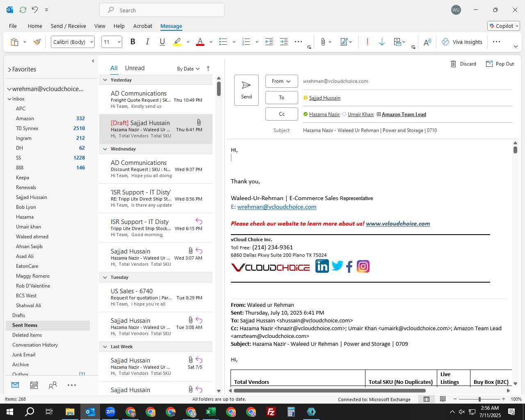The width and height of the screenshot is (525, 420).
Task: Collapse the folder pane arrow
Action: click(x=93, y=61)
